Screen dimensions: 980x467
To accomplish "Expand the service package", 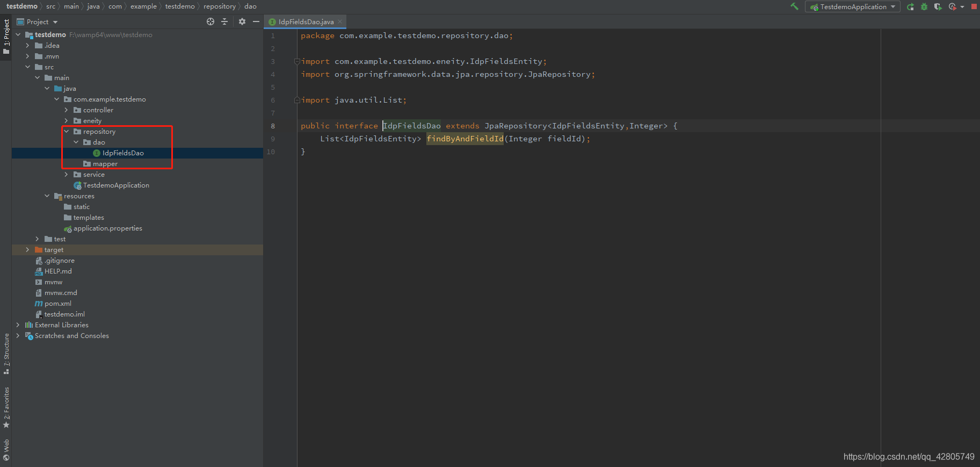I will pos(67,174).
